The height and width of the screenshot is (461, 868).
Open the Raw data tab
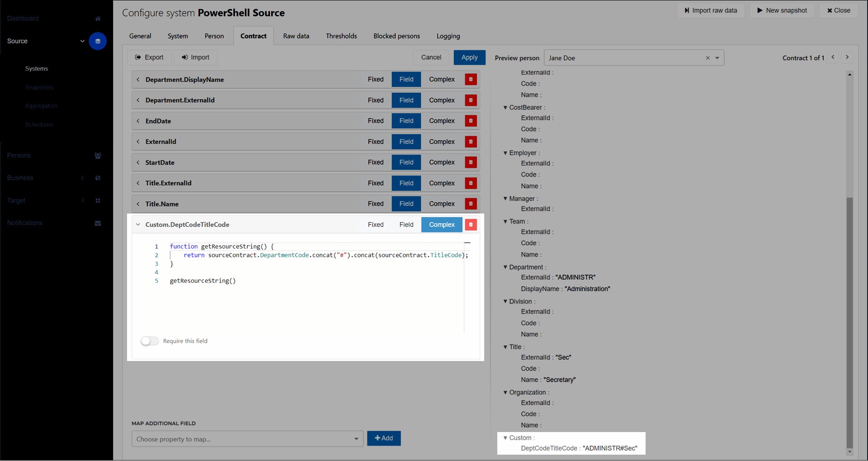[296, 36]
